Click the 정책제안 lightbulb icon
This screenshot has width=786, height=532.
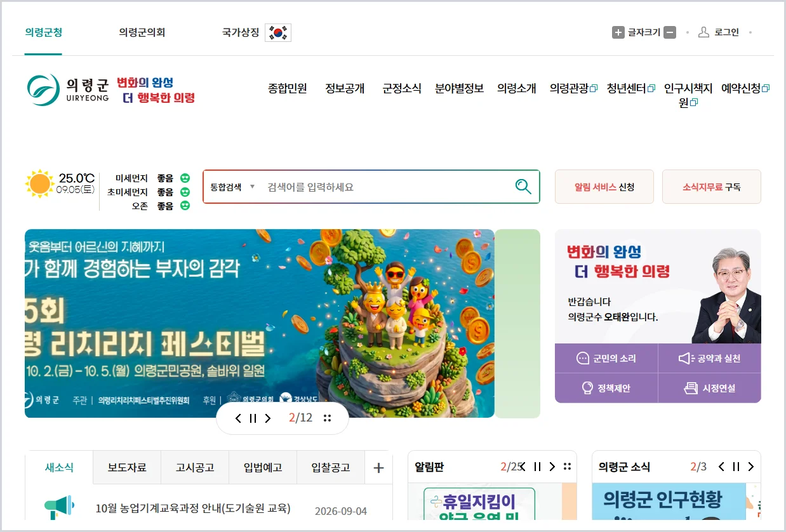tap(587, 388)
